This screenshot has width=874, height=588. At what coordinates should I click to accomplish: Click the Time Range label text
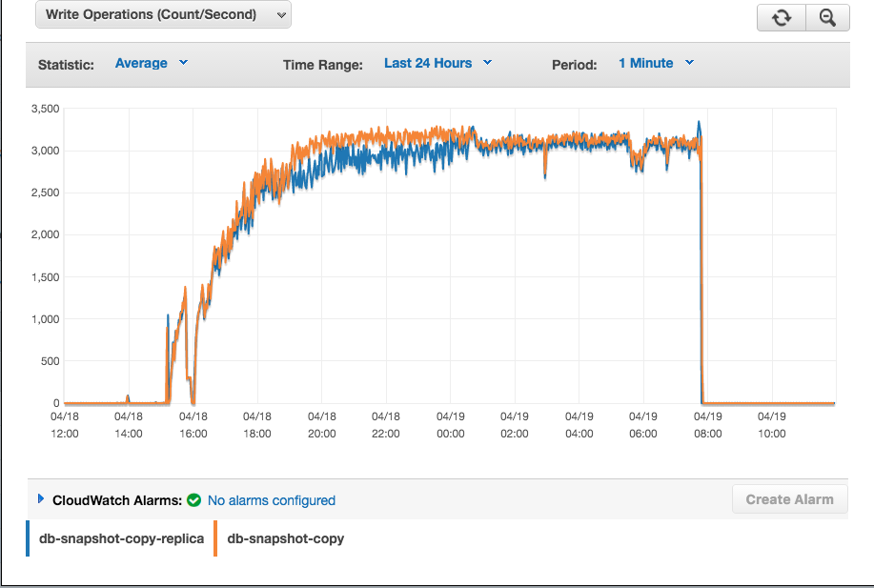click(323, 65)
